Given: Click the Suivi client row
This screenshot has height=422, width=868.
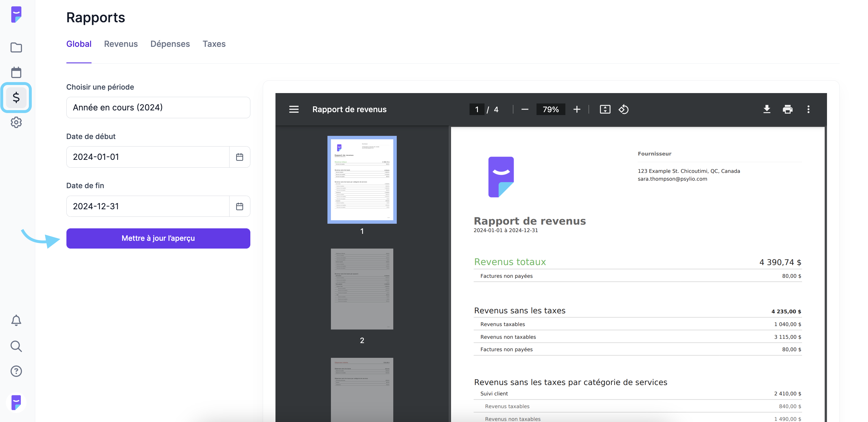Looking at the screenshot, I should [638, 394].
